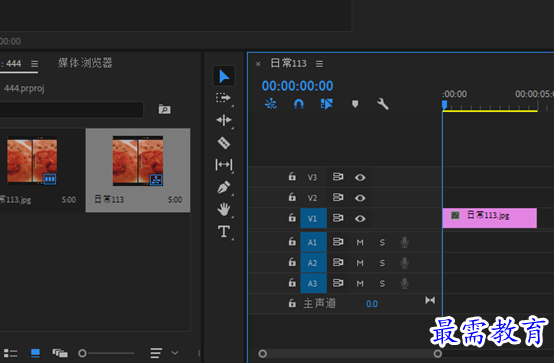Pick the Track Select Forward tool
Image resolution: width=554 pixels, height=363 pixels.
pos(224,98)
